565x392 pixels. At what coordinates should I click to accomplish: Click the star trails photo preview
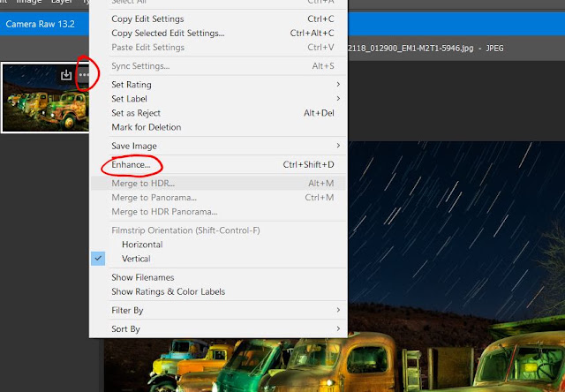click(x=456, y=267)
